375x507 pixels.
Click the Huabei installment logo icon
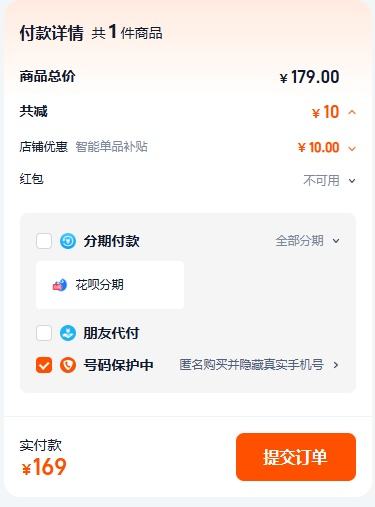(60, 285)
